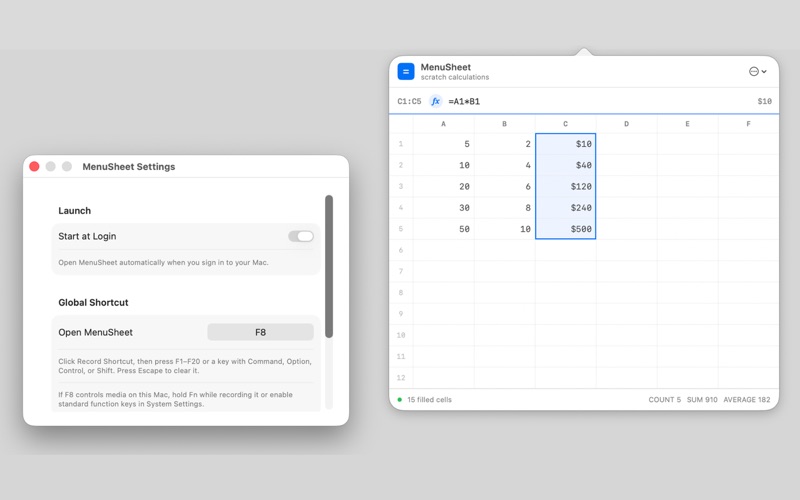The width and height of the screenshot is (800, 500).
Task: Close the MenuSheet Settings window
Action: click(34, 166)
